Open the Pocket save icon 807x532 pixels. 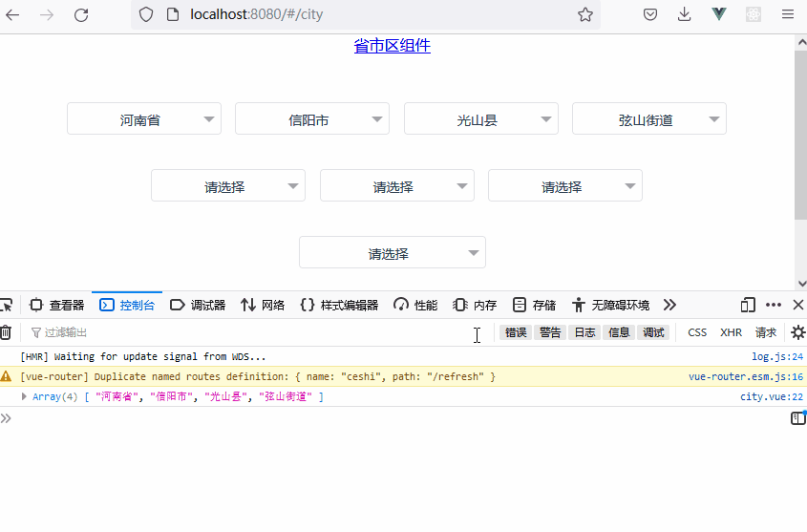pos(650,14)
